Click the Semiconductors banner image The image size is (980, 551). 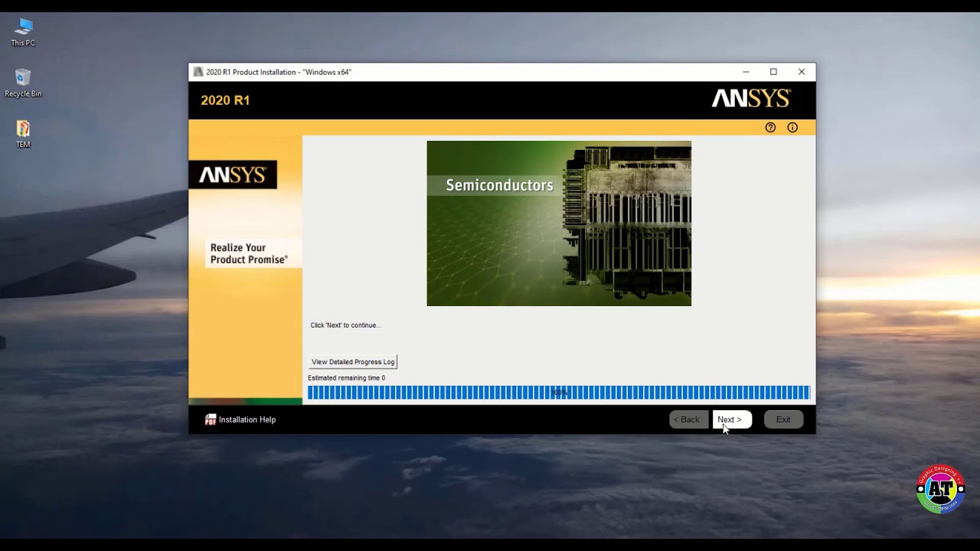click(559, 223)
